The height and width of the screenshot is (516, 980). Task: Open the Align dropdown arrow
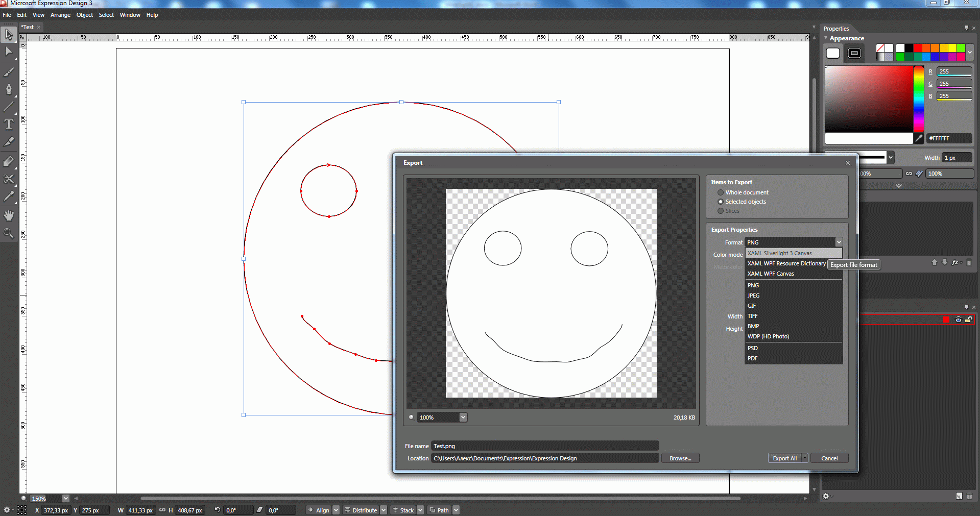336,510
